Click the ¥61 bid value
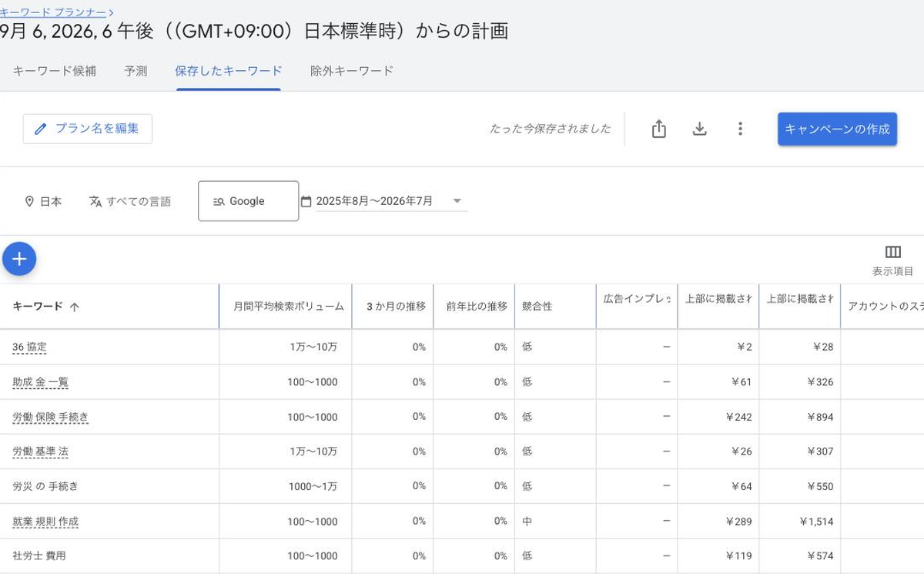Screen dimensions: 924x574 (x=741, y=382)
